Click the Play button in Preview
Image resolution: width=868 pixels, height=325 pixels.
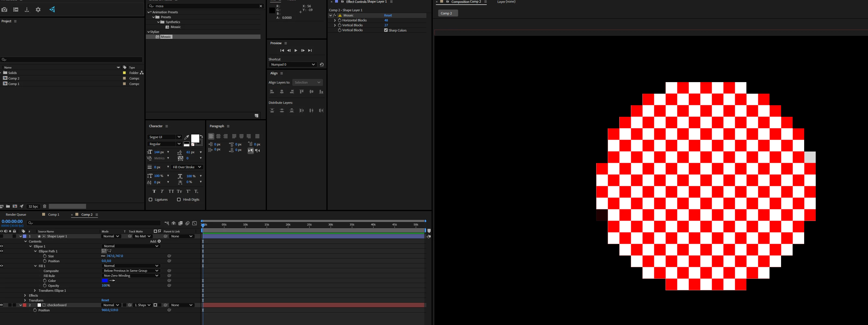(x=295, y=51)
